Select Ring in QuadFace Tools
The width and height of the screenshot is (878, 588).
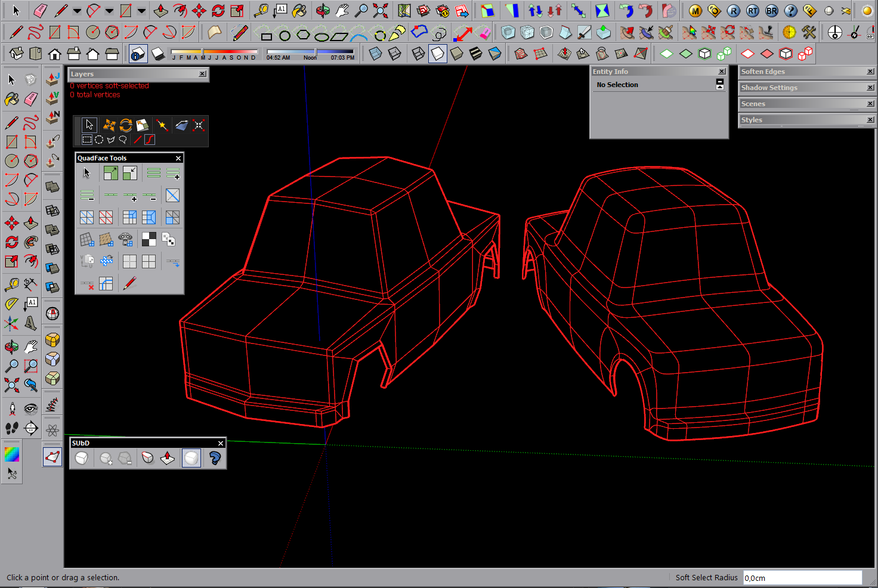pyautogui.click(x=153, y=173)
